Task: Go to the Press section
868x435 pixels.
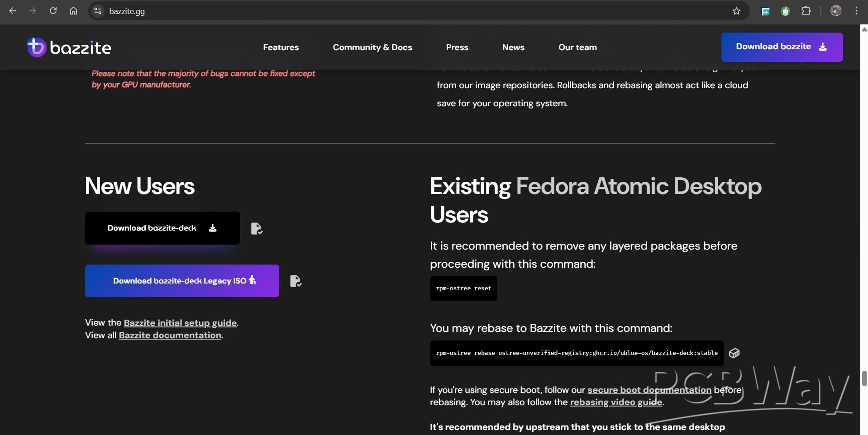Action: click(x=457, y=47)
